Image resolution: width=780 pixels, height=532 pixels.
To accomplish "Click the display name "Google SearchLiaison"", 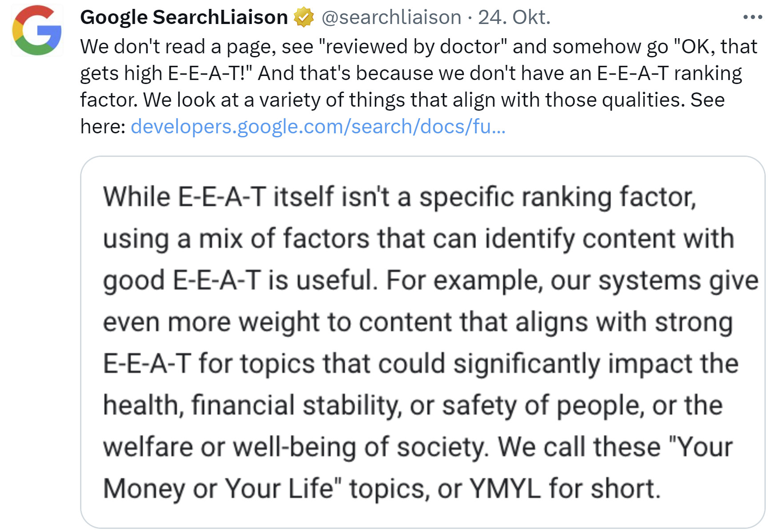I will 184,17.
